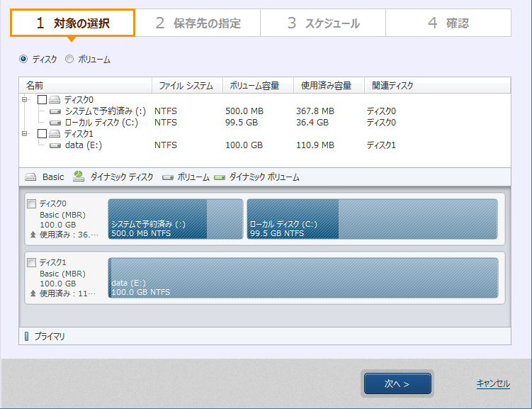Expand ディスク0 usage details arrow in disk map
This screenshot has width=532, height=409.
click(33, 234)
